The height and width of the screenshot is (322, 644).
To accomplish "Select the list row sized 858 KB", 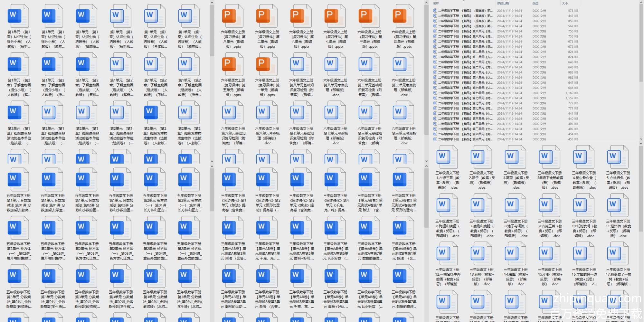I will coord(506,21).
